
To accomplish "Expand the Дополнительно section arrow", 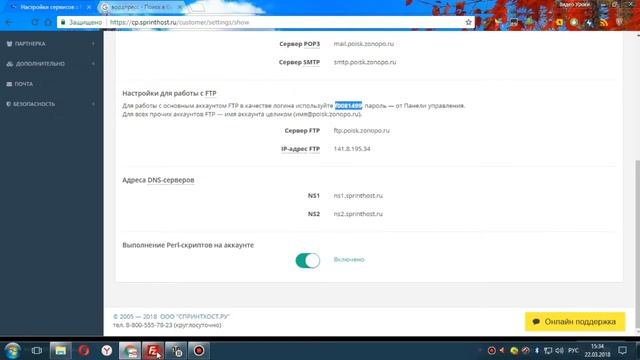I will click(93, 64).
